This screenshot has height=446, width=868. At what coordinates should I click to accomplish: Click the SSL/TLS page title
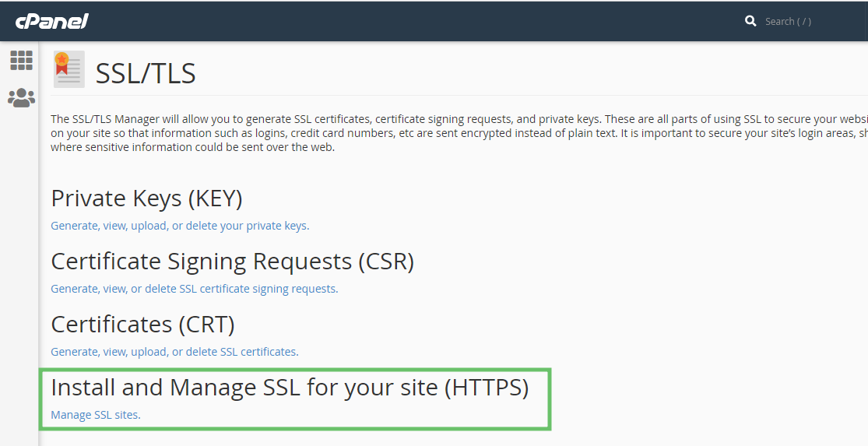click(146, 73)
